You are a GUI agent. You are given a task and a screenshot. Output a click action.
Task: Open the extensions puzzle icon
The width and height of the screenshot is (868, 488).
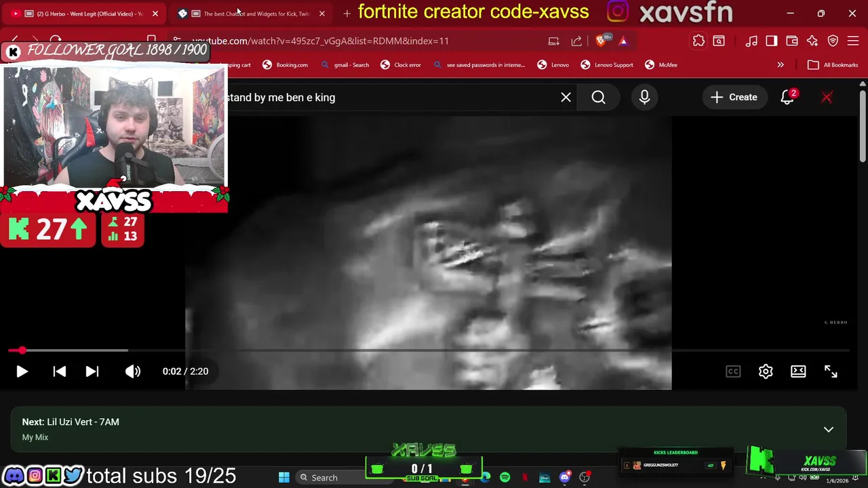(x=698, y=41)
